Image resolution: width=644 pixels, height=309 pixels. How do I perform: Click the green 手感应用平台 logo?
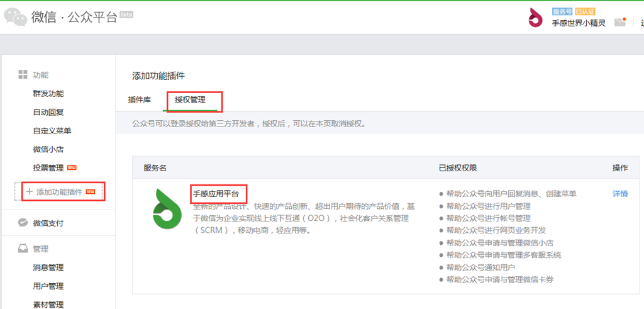tap(167, 208)
